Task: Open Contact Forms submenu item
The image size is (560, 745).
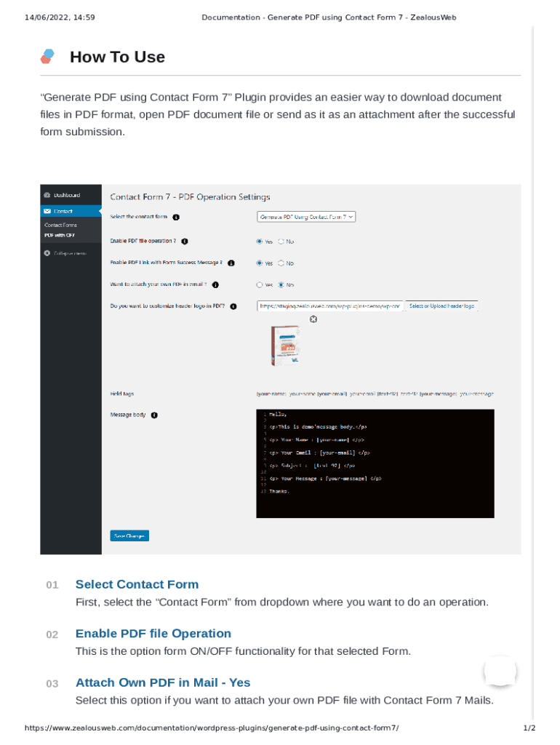Action: click(60, 225)
